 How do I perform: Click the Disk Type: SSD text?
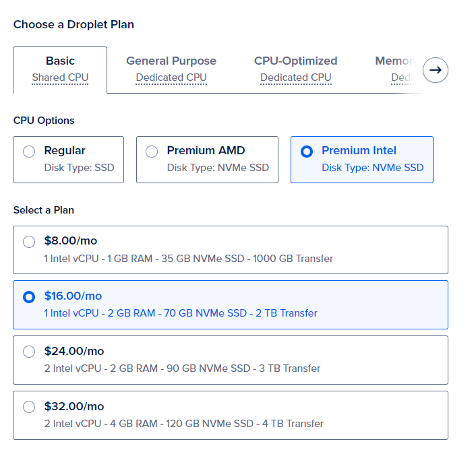click(80, 168)
